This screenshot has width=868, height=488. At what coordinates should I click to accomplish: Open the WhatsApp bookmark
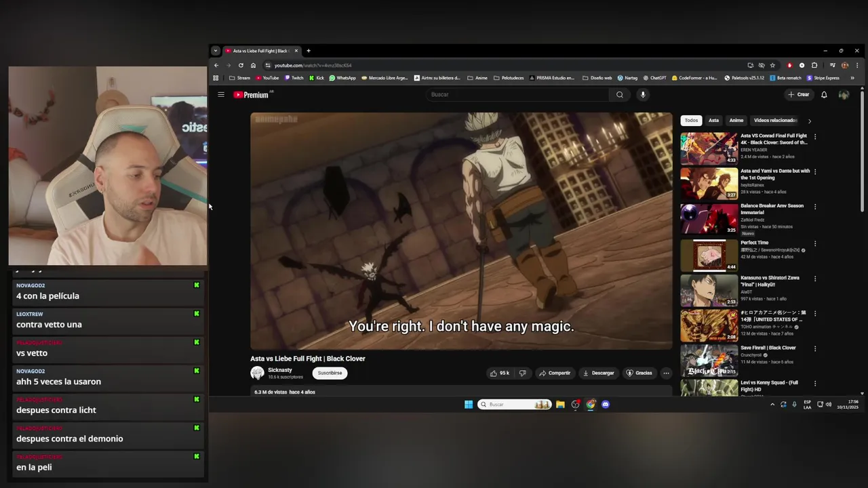tap(342, 78)
